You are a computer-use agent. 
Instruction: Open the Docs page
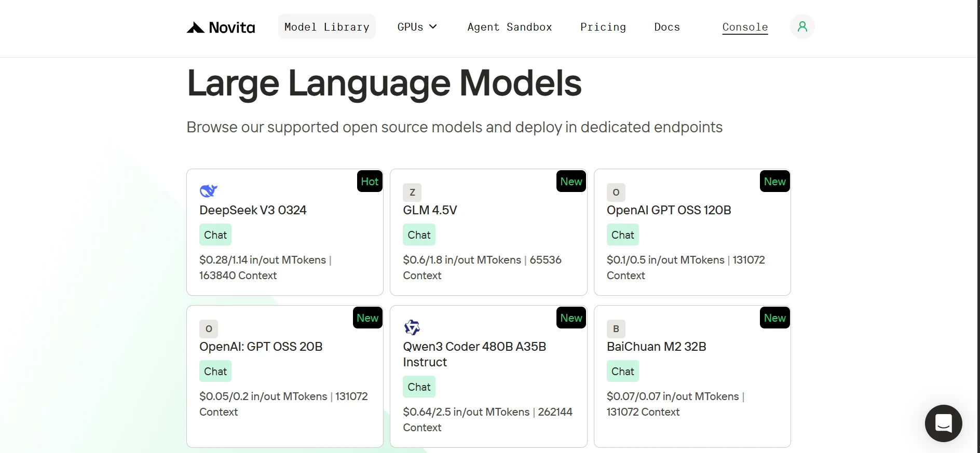(x=667, y=27)
